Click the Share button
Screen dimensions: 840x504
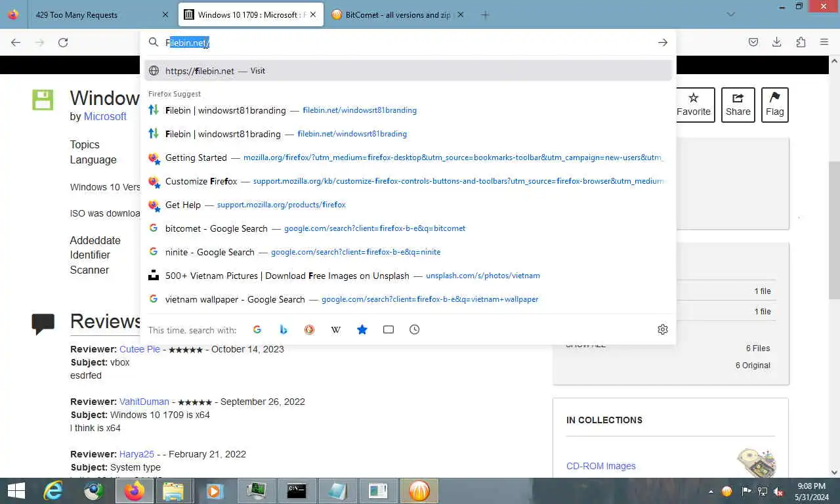tap(738, 105)
